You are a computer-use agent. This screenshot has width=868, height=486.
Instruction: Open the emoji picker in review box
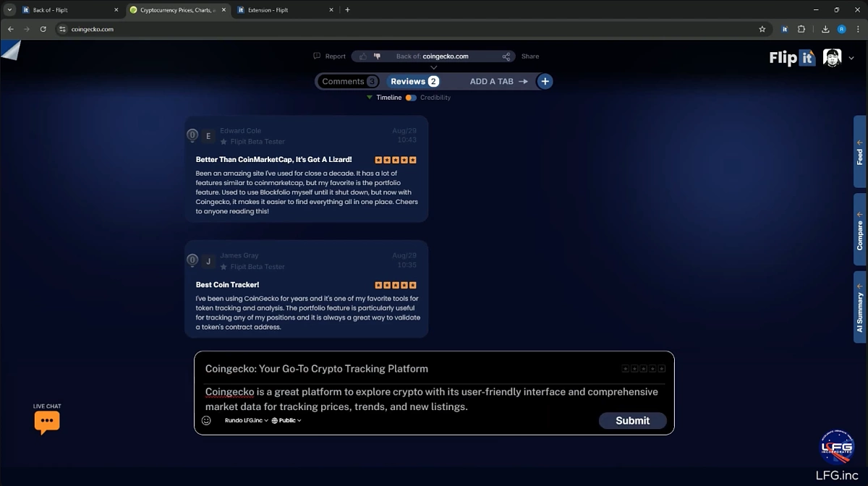coord(206,420)
